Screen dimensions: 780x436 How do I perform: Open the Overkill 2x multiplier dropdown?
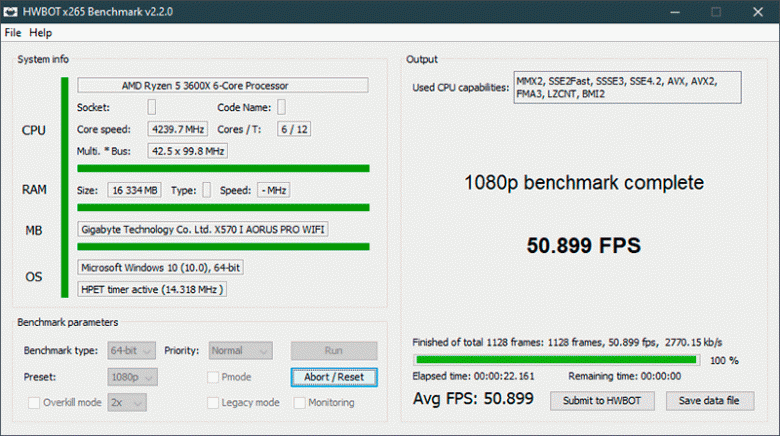pyautogui.click(x=127, y=403)
